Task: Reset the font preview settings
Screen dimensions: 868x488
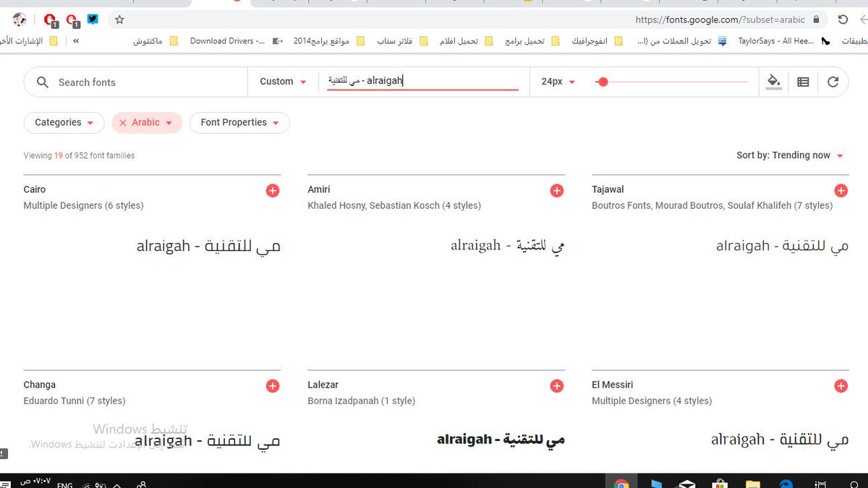Action: 833,82
